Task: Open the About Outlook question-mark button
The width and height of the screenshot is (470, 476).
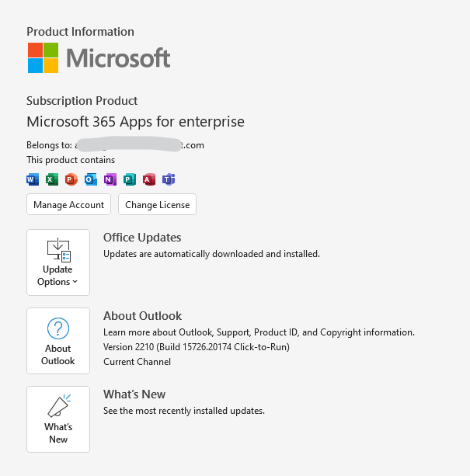Action: pos(58,341)
